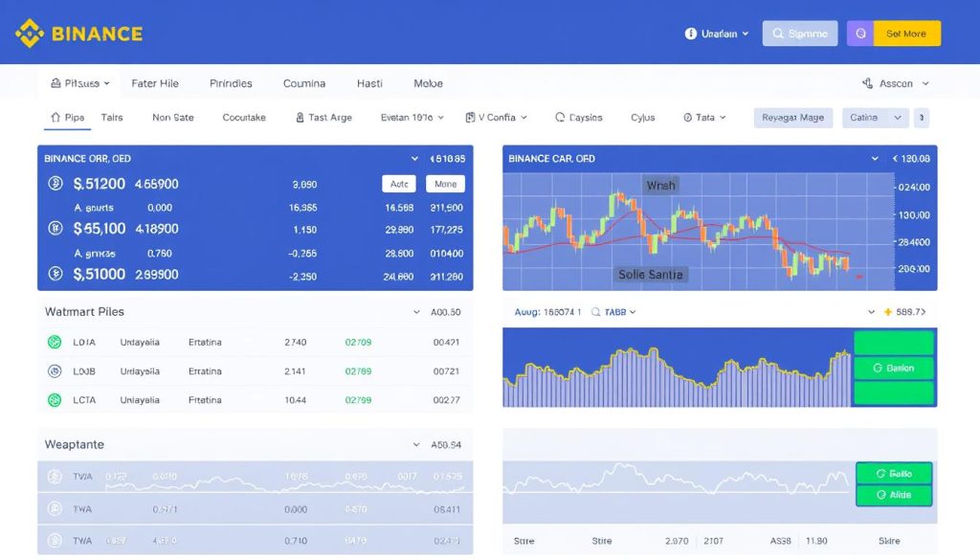The width and height of the screenshot is (980, 560).
Task: Click the coin icon next to $.51200
Action: click(x=55, y=183)
